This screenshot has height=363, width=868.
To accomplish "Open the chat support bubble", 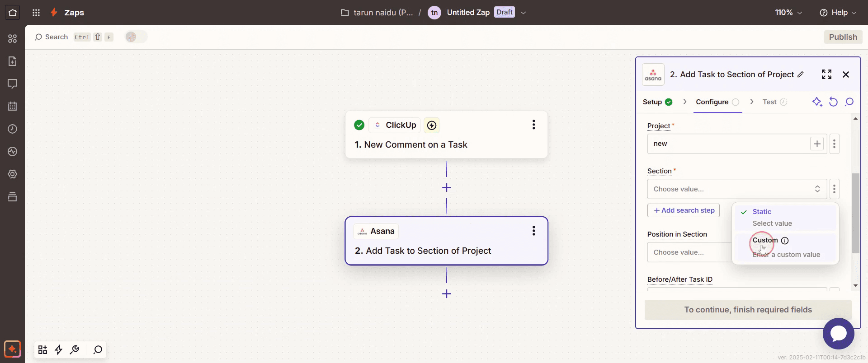I will pyautogui.click(x=839, y=334).
